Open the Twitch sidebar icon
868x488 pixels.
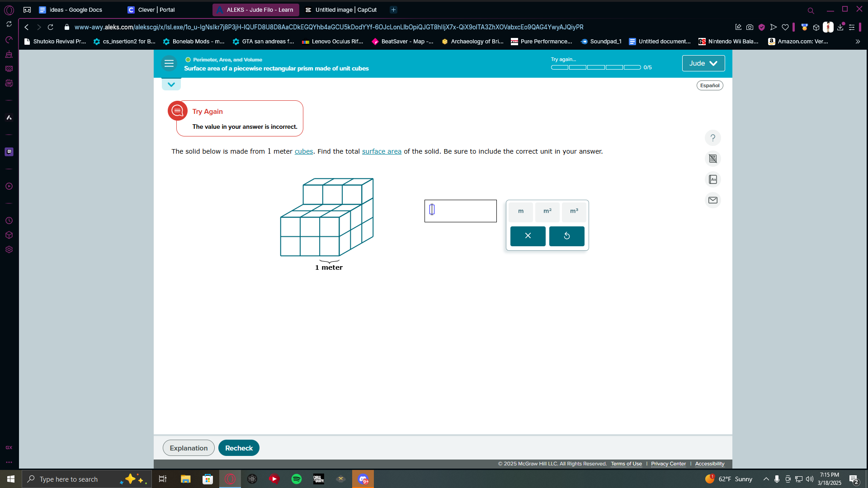point(9,152)
